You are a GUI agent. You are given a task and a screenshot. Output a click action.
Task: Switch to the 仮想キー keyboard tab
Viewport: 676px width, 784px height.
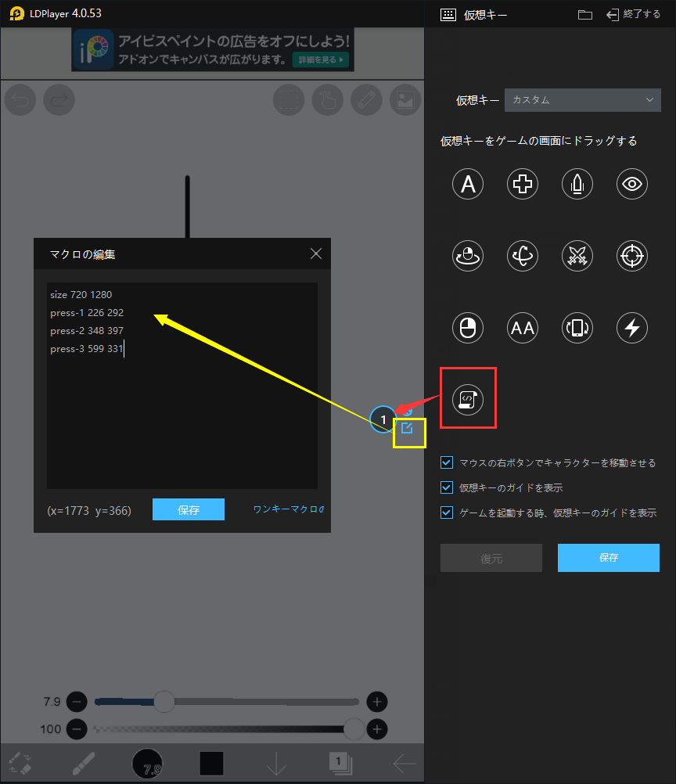(x=447, y=14)
